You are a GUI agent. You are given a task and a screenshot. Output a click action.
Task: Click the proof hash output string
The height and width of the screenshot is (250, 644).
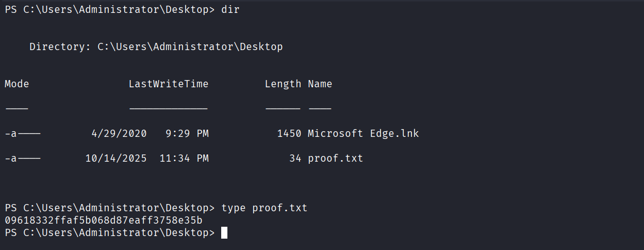(103, 221)
